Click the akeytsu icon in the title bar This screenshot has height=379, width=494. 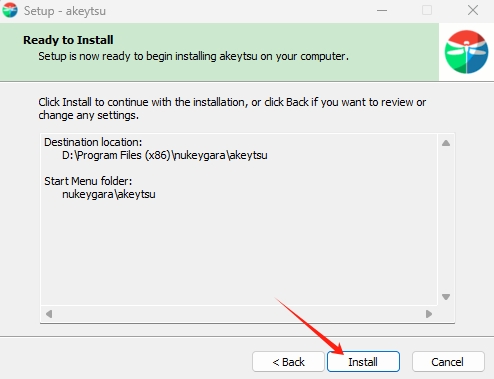tap(10, 11)
